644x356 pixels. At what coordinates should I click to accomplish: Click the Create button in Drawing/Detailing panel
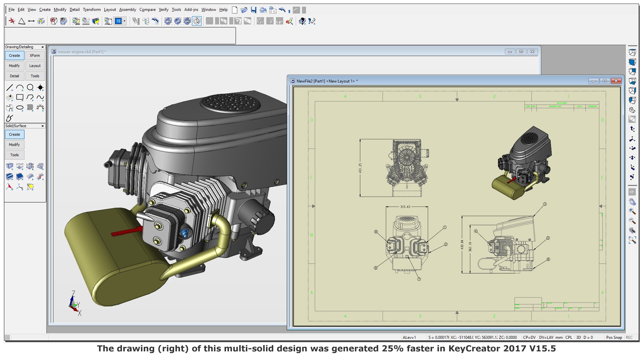(15, 55)
